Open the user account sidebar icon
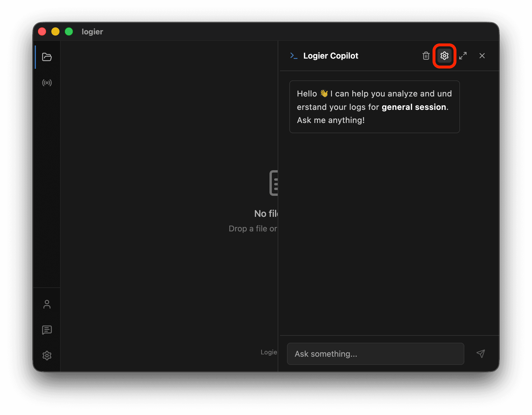This screenshot has width=532, height=415. click(x=47, y=304)
